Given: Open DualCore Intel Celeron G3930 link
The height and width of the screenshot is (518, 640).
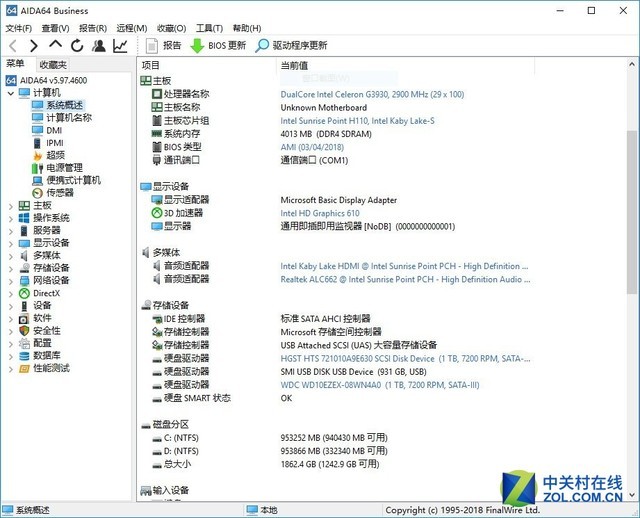Looking at the screenshot, I should click(372, 95).
